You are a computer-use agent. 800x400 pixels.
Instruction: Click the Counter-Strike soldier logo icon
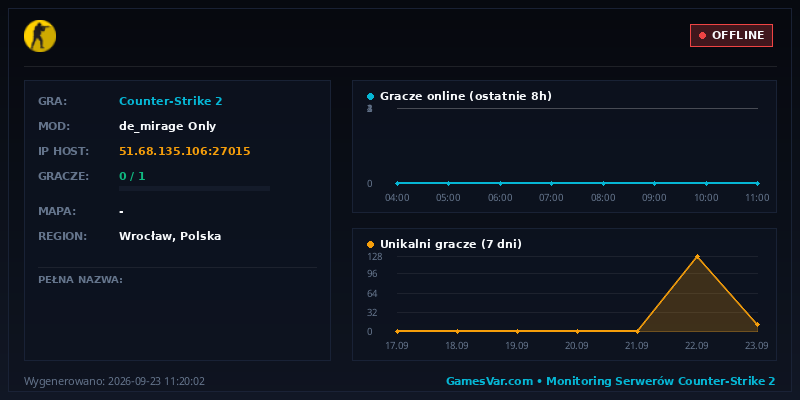[40, 36]
